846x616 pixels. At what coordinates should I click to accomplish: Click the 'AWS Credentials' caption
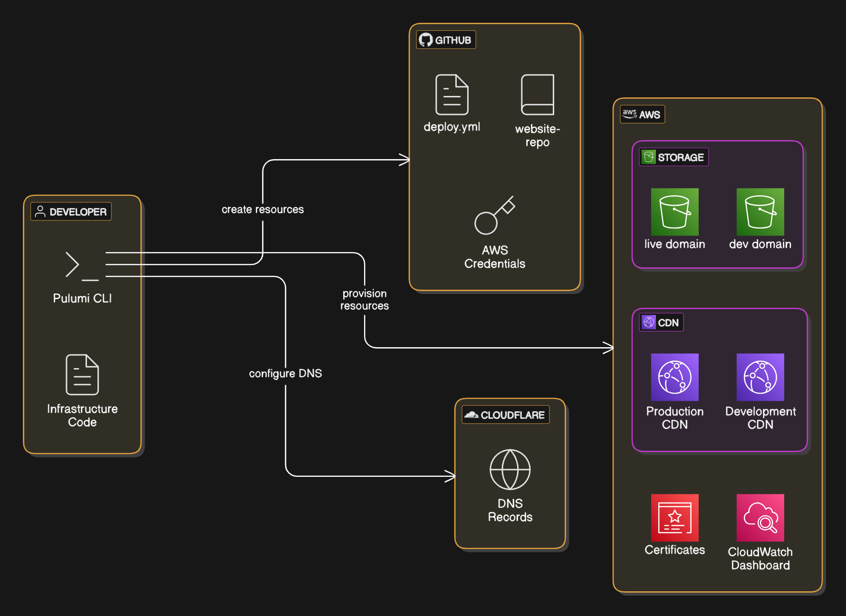[x=495, y=257]
